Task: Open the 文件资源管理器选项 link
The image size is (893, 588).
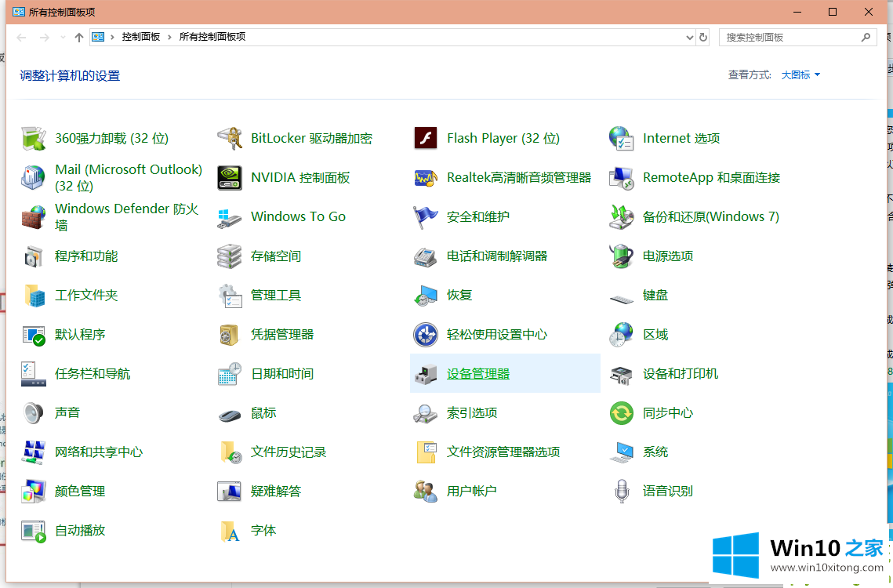Action: (x=503, y=452)
